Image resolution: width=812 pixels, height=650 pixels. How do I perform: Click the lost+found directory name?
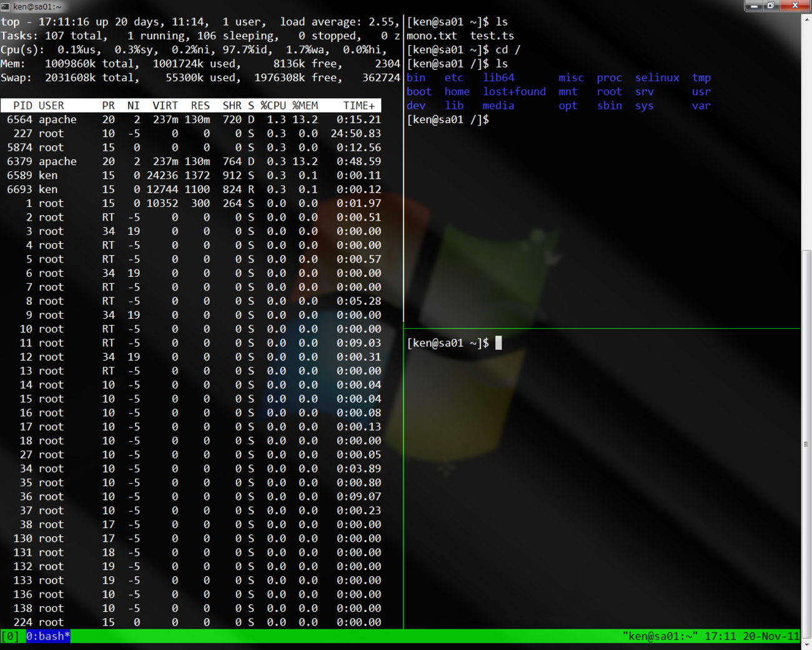tap(515, 92)
